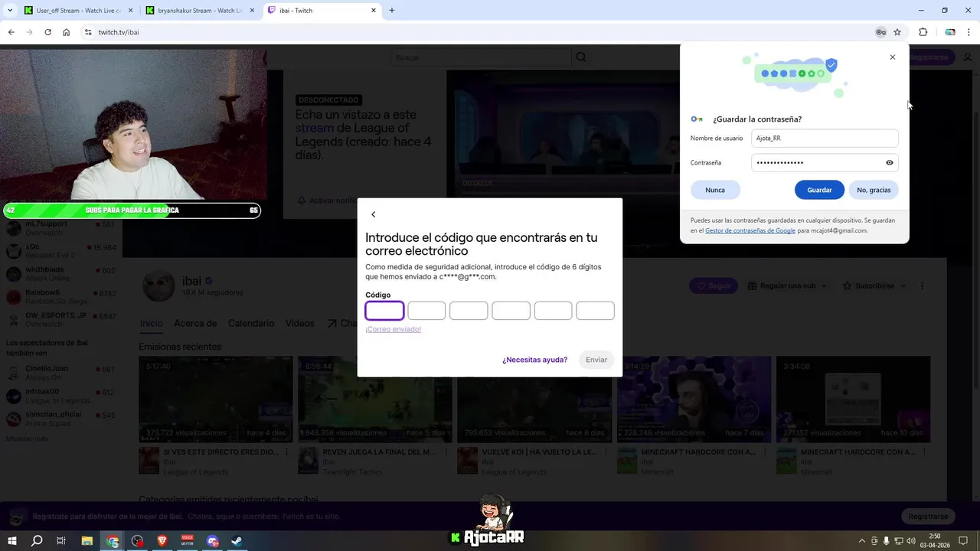
Task: Show password with the eye icon
Action: pyautogui.click(x=890, y=162)
